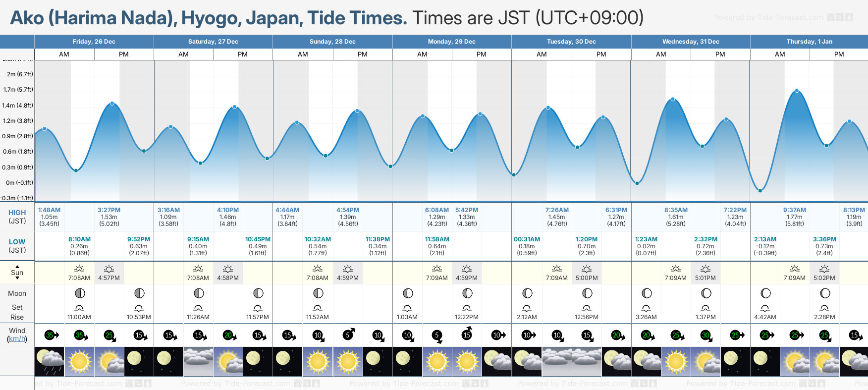The width and height of the screenshot is (868, 390).
Task: Select the Friday, 26 Dec day header
Action: coord(94,42)
